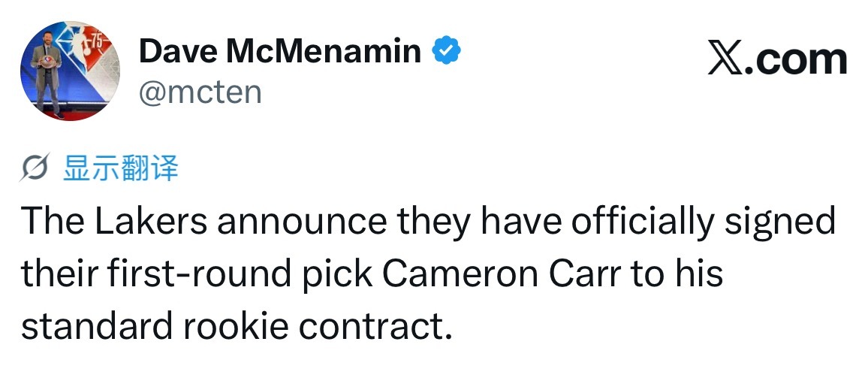Screen dimensions: 868x390
Task: Open Dave McMenamin's profile avatar
Action: [70, 71]
